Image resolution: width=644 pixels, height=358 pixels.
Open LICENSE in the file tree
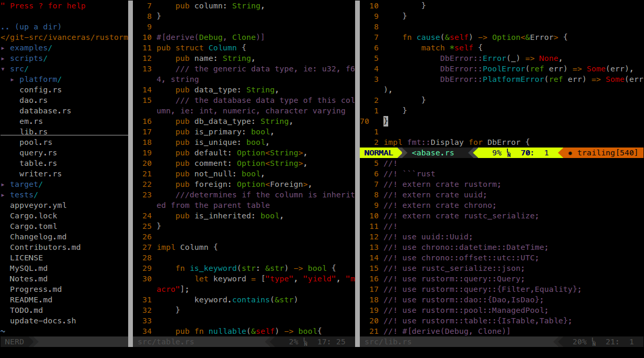pos(26,258)
